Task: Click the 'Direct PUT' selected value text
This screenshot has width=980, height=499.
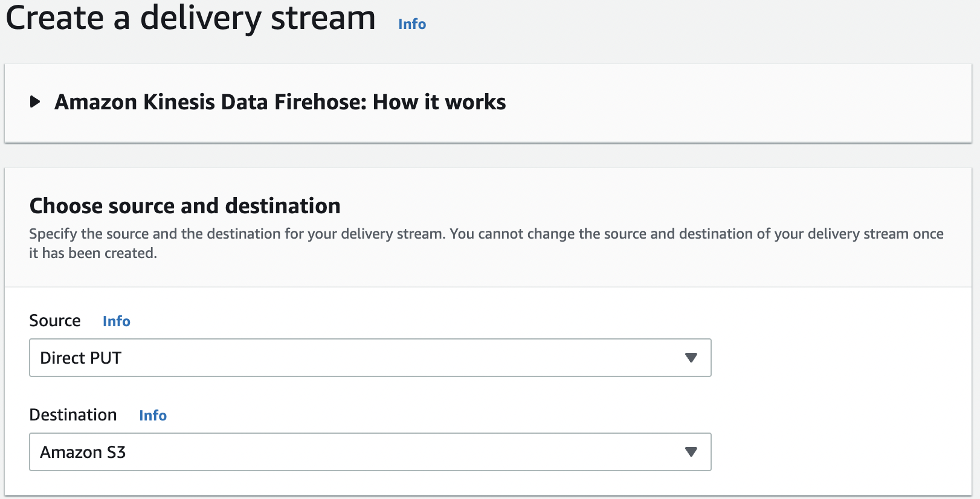Action: coord(80,358)
